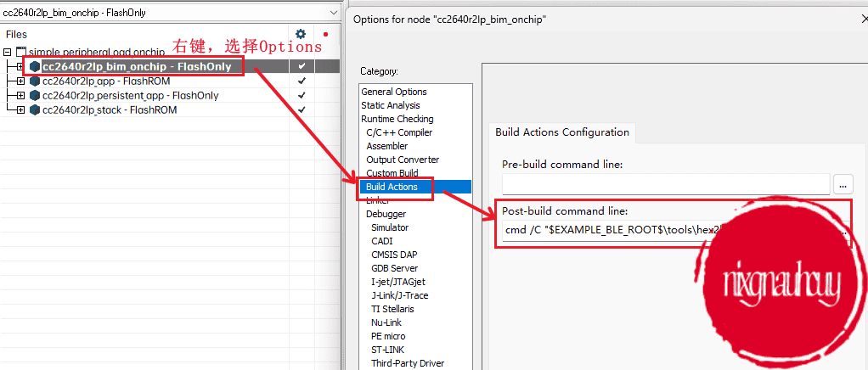Toggle the checkmark for cc2640r2lp_bim_onchip
The height and width of the screenshot is (370, 868).
click(302, 66)
